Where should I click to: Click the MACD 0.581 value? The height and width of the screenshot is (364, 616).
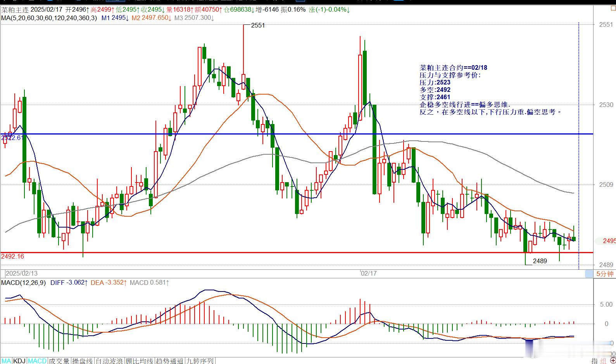150,283
